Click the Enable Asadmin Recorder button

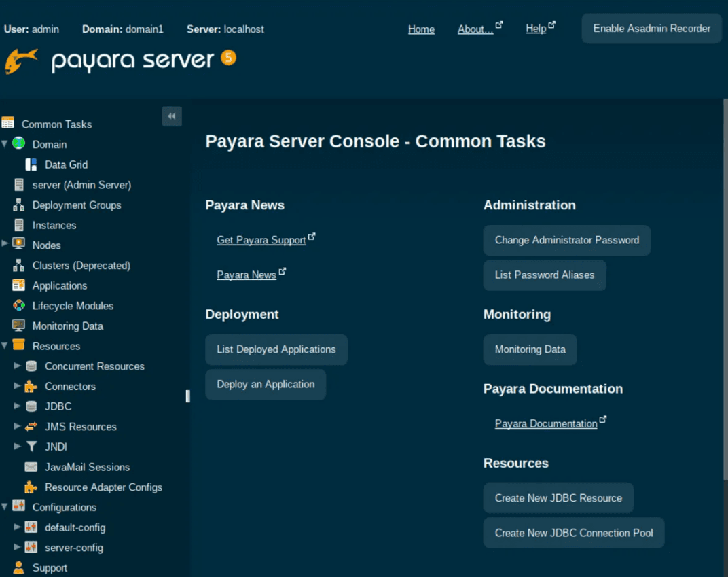coord(651,29)
